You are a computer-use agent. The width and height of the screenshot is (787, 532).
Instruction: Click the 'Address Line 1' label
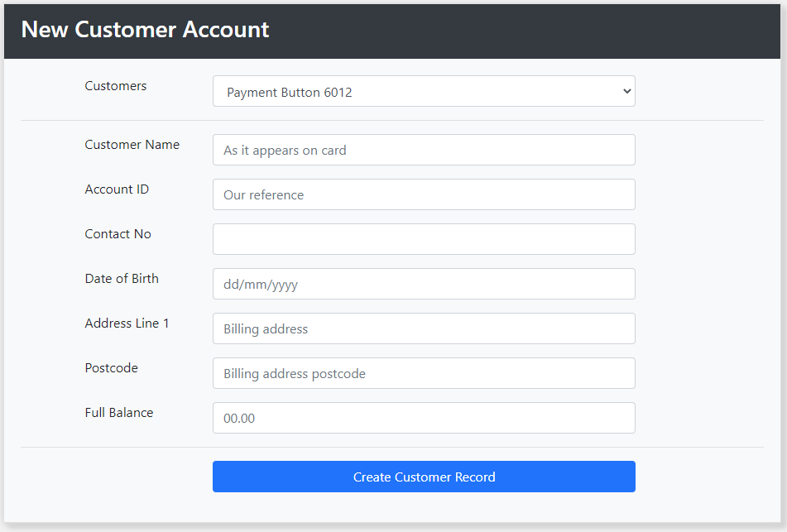pyautogui.click(x=127, y=324)
